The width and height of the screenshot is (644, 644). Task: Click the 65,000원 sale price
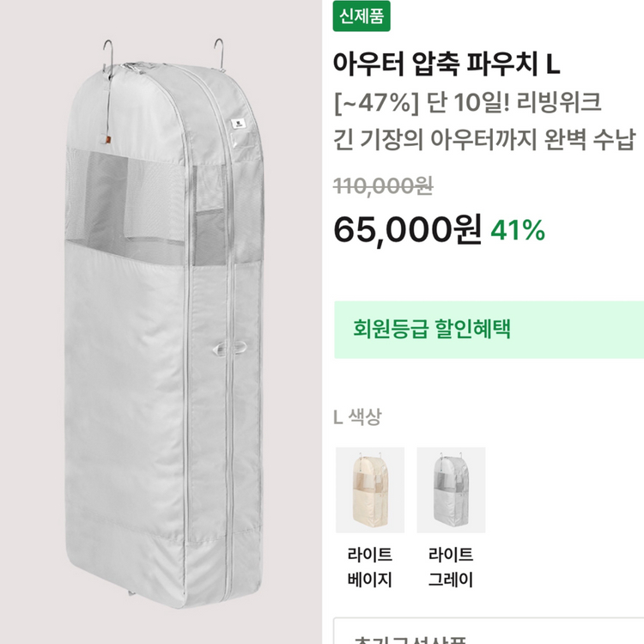click(407, 228)
